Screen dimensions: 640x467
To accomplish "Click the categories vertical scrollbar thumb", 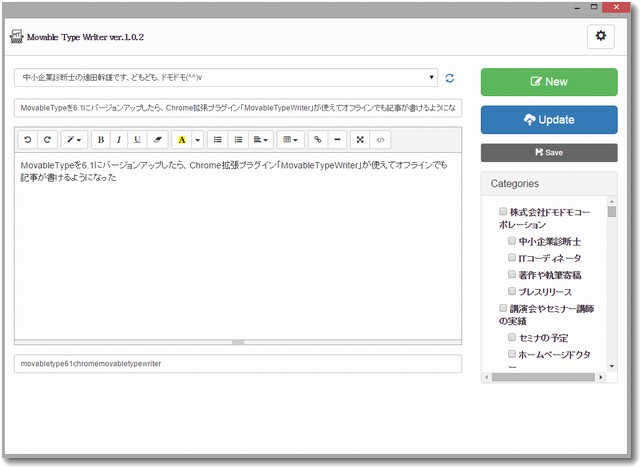I will [611, 211].
